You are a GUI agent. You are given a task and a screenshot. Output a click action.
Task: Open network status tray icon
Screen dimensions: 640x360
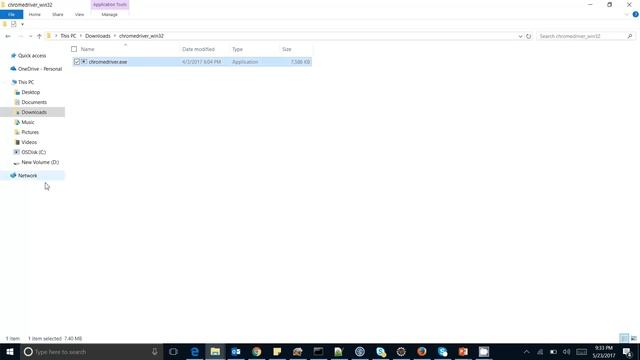coord(540,352)
